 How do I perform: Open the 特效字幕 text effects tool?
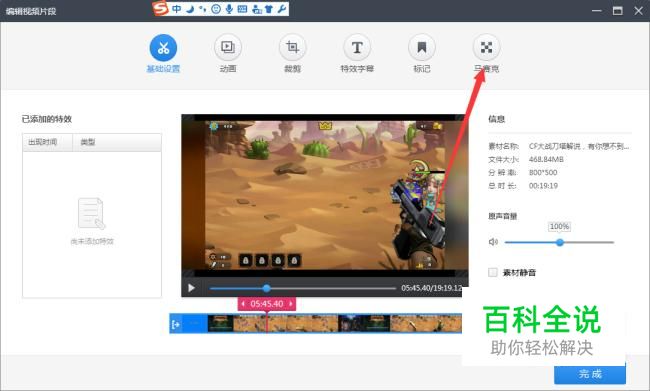(x=357, y=48)
